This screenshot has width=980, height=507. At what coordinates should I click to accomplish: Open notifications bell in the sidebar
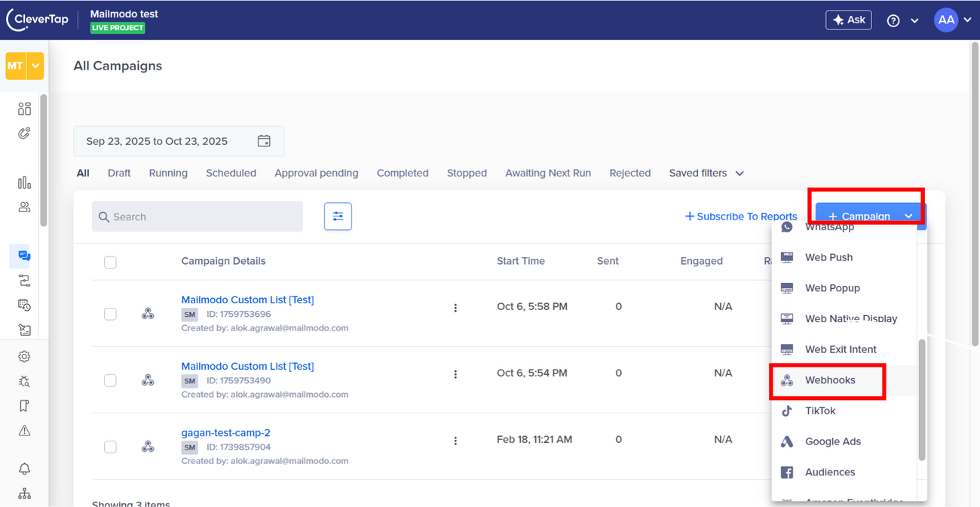pos(24,469)
